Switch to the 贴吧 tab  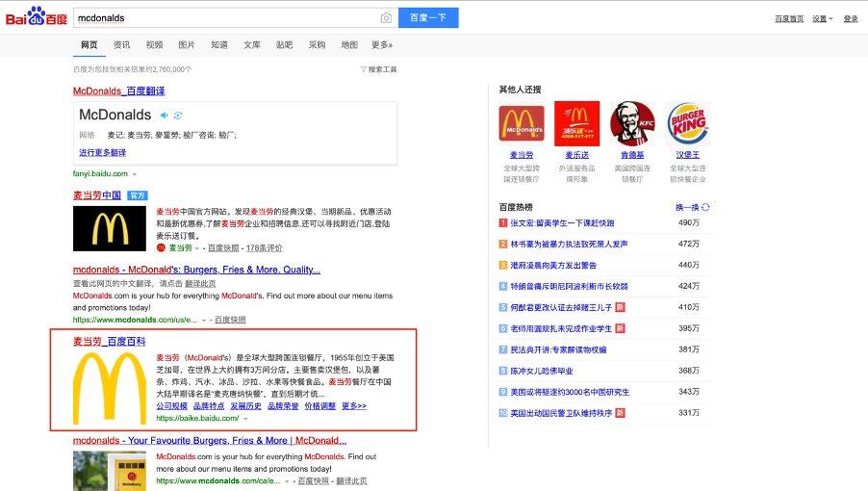pos(285,45)
